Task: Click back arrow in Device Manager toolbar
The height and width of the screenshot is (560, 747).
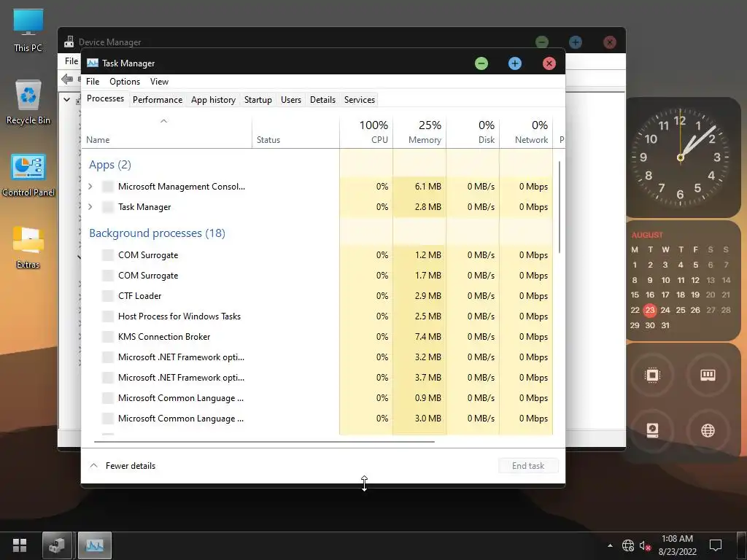Action: (x=67, y=79)
